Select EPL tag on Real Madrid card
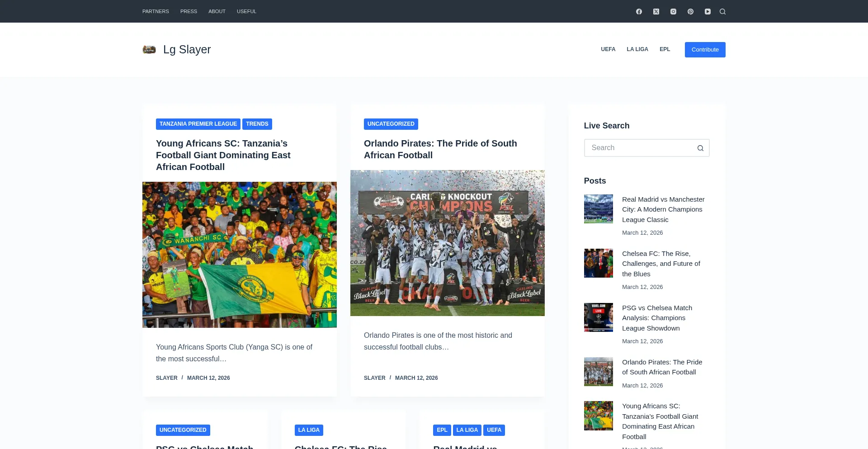 pyautogui.click(x=442, y=430)
